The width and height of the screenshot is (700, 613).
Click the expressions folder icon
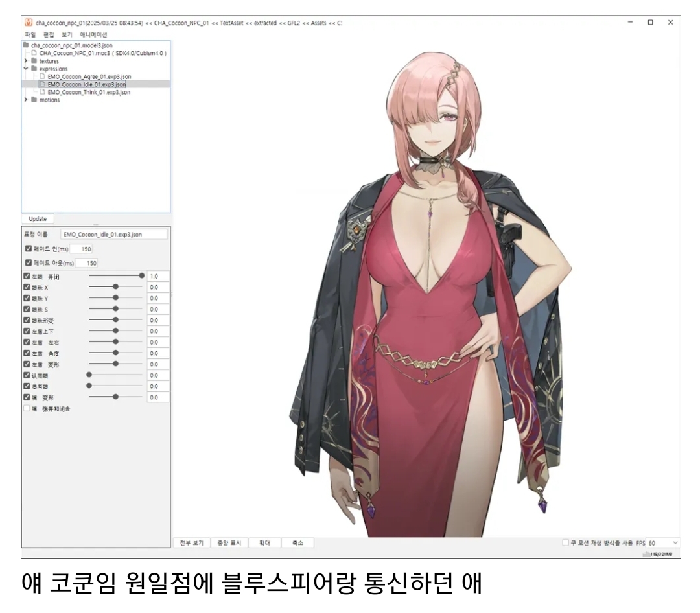[x=34, y=69]
